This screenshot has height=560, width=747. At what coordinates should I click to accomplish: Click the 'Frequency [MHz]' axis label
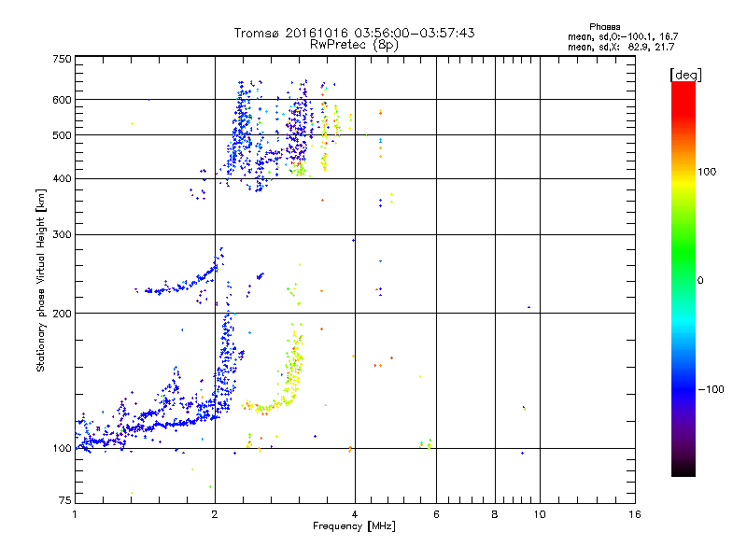[354, 526]
